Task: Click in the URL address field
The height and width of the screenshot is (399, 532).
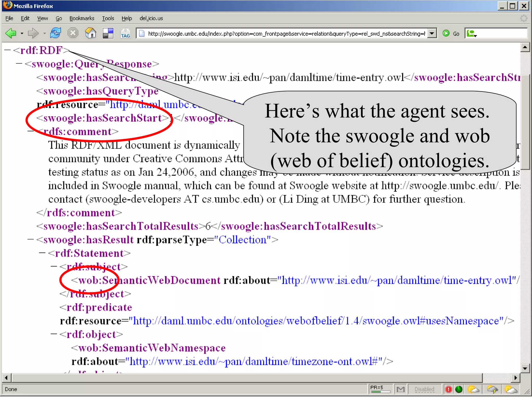Action: click(x=286, y=34)
